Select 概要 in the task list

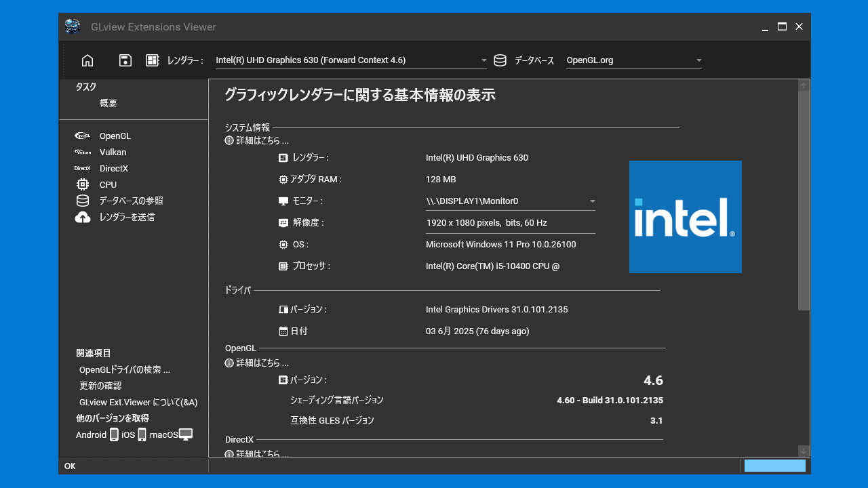coord(108,103)
